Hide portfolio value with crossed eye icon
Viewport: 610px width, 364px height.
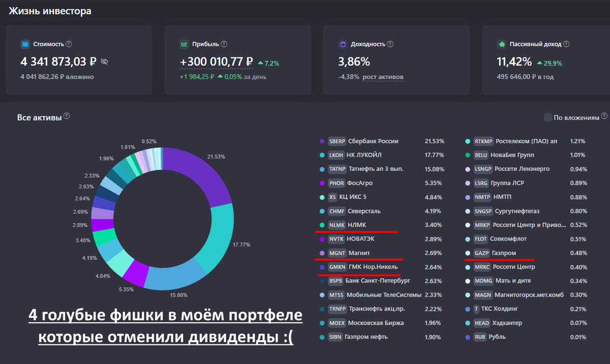pos(104,62)
